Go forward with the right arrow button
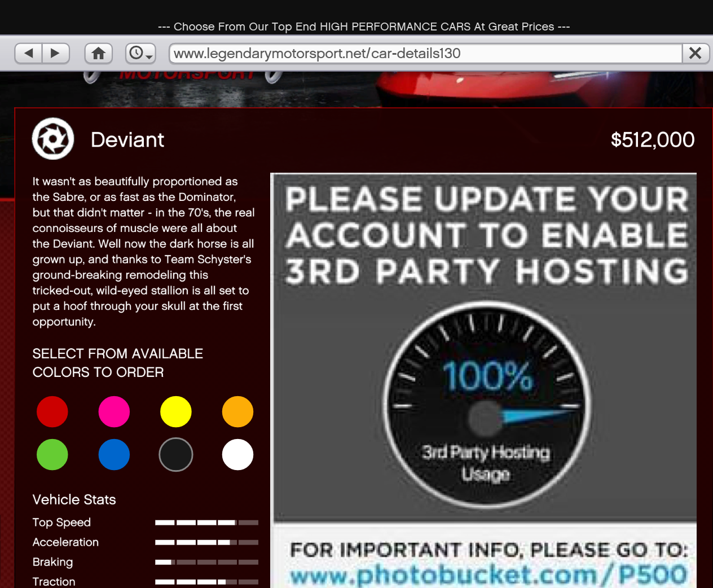 [x=55, y=54]
